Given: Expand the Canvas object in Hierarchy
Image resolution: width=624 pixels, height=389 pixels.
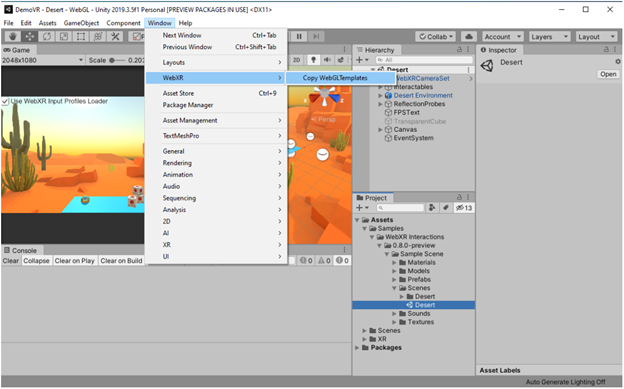Looking at the screenshot, I should [380, 130].
